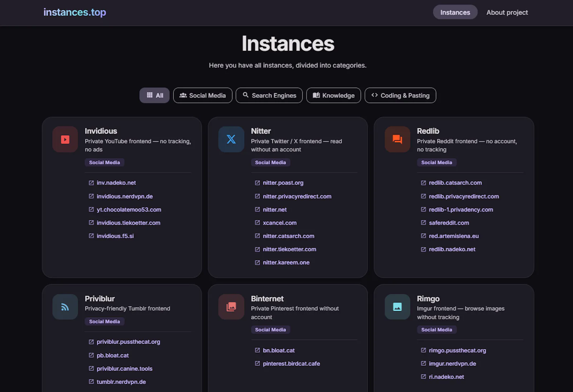The height and width of the screenshot is (392, 573).
Task: Visit nitter.catsarch.com instance
Action: 289,236
